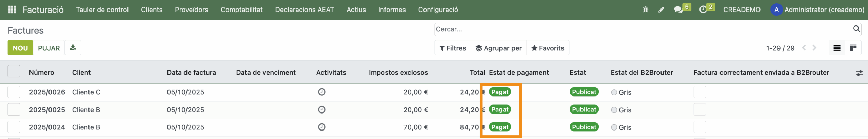Screen dimensions: 868x139
Task: Click activity clock for invoice 2025/0026
Action: tap(322, 92)
